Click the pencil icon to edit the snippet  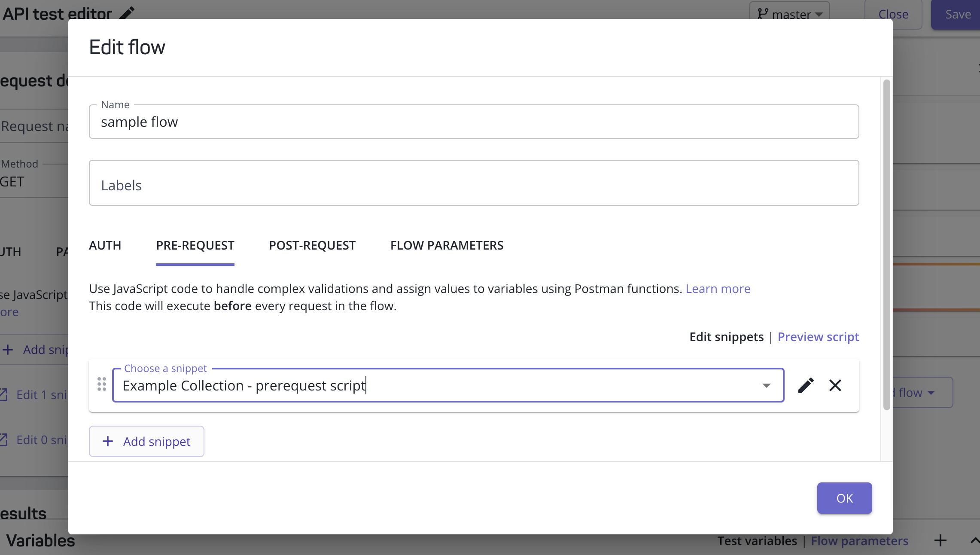pos(806,385)
